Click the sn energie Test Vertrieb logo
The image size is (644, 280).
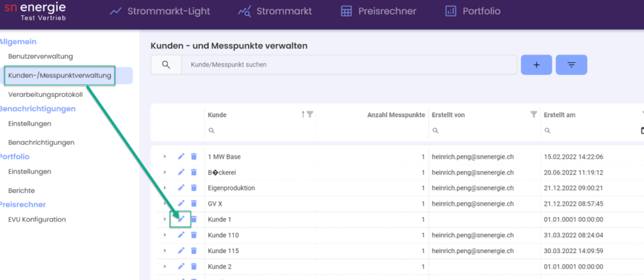tap(35, 11)
